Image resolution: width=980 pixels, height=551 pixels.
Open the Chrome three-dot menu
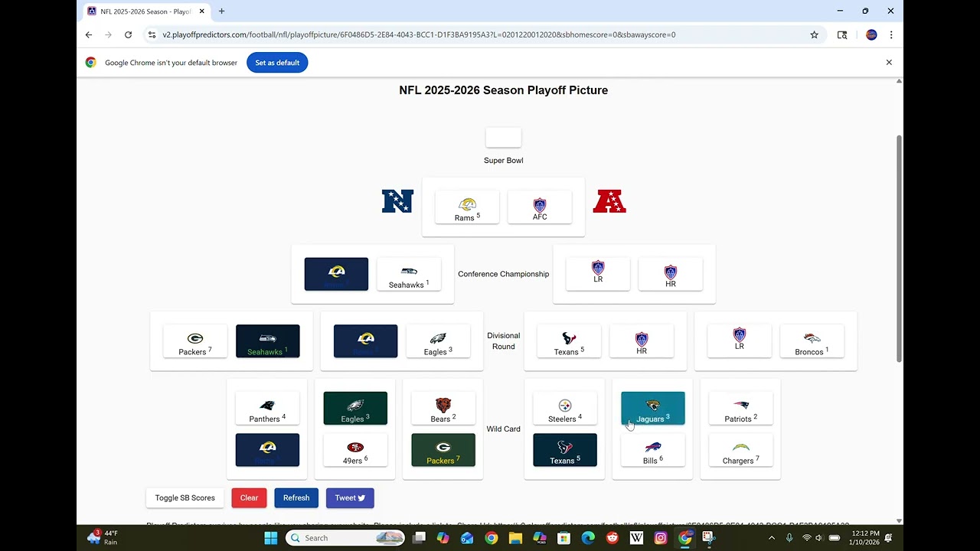891,34
